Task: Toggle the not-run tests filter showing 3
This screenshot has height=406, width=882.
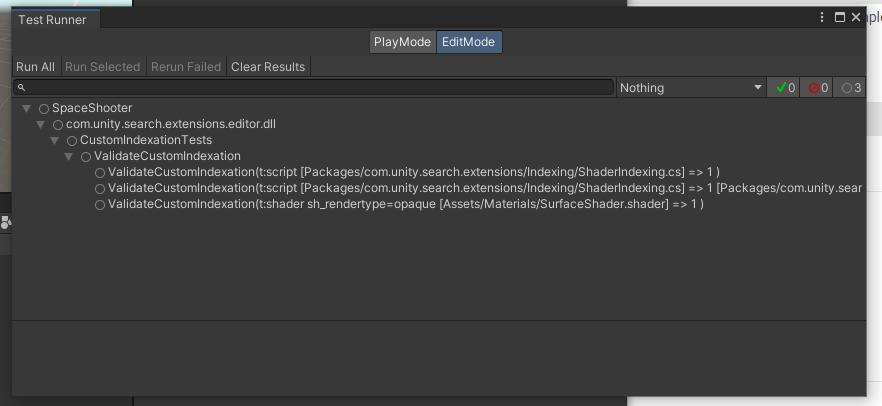Action: click(x=851, y=88)
